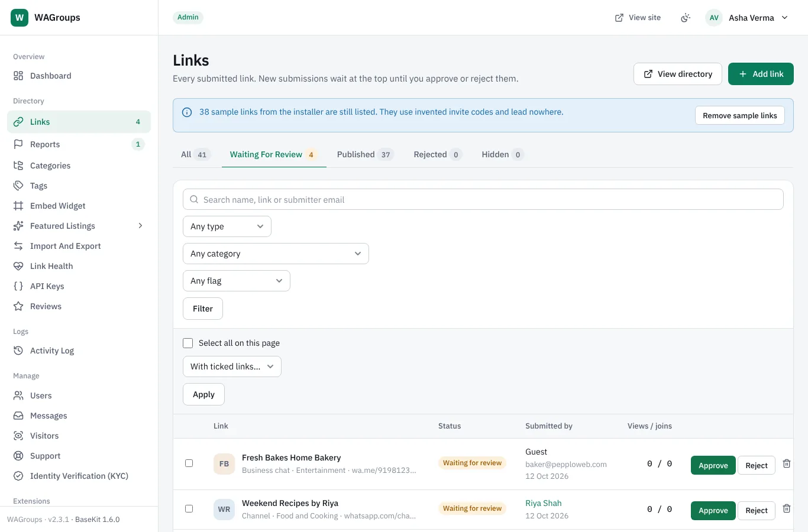Open the Asha Verma account menu
Screen dimensions: 808x532
tap(748, 18)
